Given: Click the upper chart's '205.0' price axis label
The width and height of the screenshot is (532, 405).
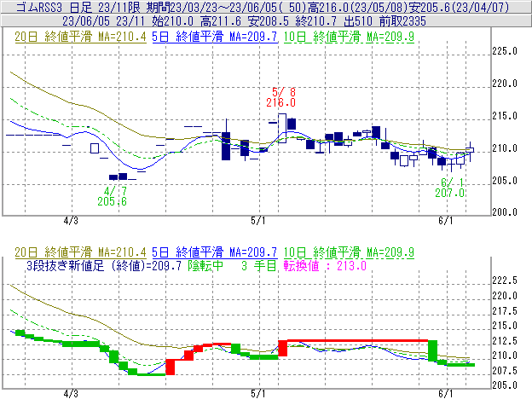Looking at the screenshot, I should click(x=505, y=181).
